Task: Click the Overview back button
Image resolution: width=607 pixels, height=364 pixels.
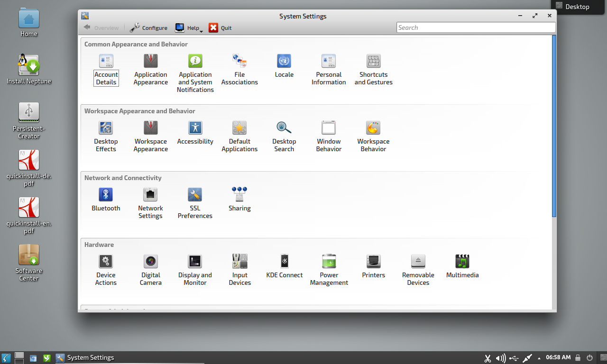Action: [101, 27]
